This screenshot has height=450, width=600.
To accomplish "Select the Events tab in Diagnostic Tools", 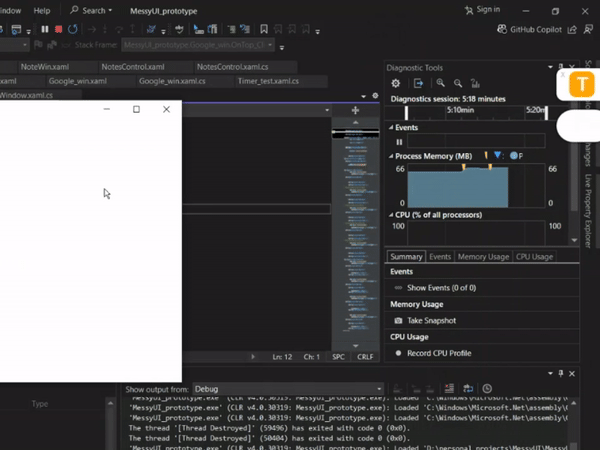I will (x=440, y=257).
